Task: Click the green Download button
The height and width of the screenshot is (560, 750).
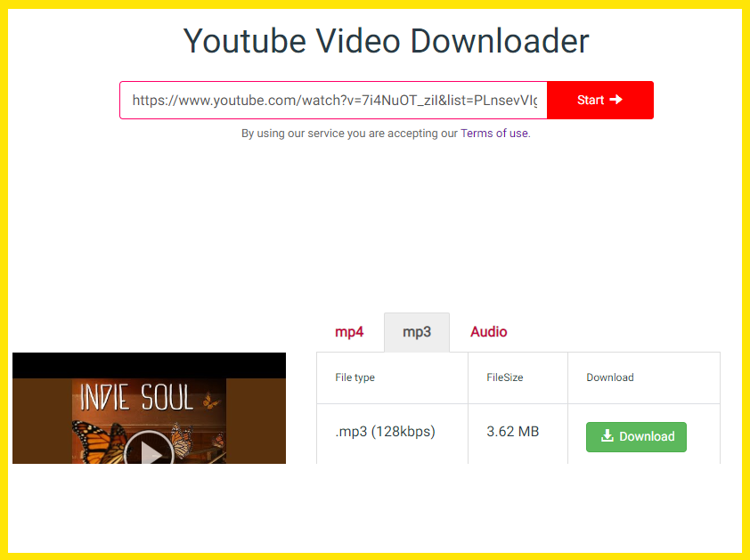Action: [636, 436]
